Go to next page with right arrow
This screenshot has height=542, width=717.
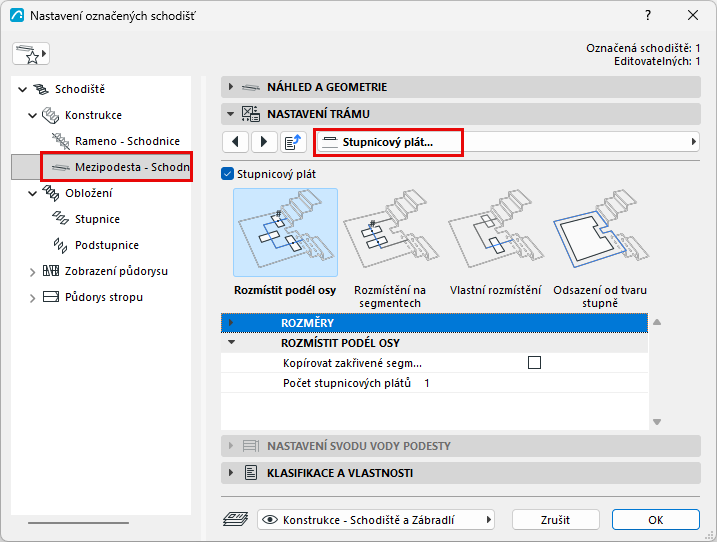pyautogui.click(x=264, y=142)
